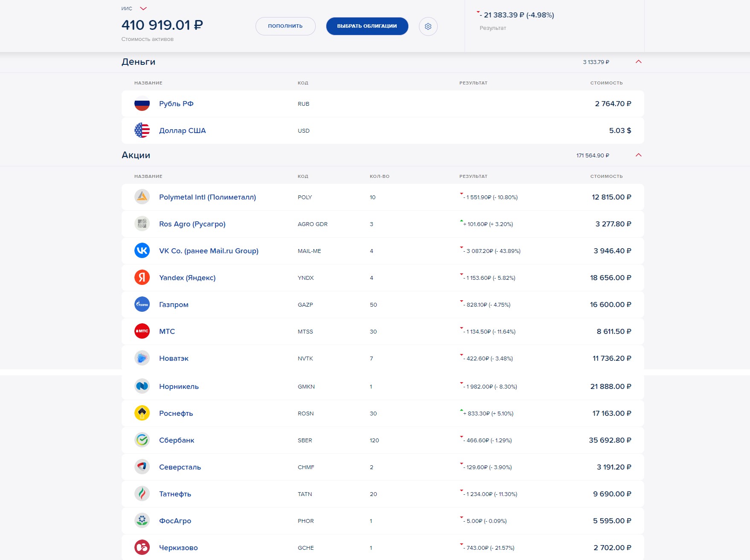
Task: Open the Сбербанк stock link
Action: coord(177,440)
